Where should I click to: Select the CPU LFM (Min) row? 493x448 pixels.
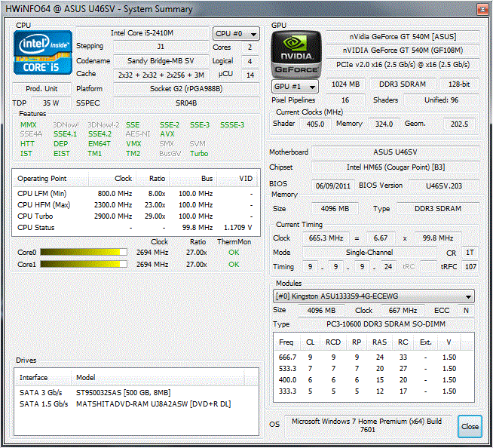pos(136,194)
